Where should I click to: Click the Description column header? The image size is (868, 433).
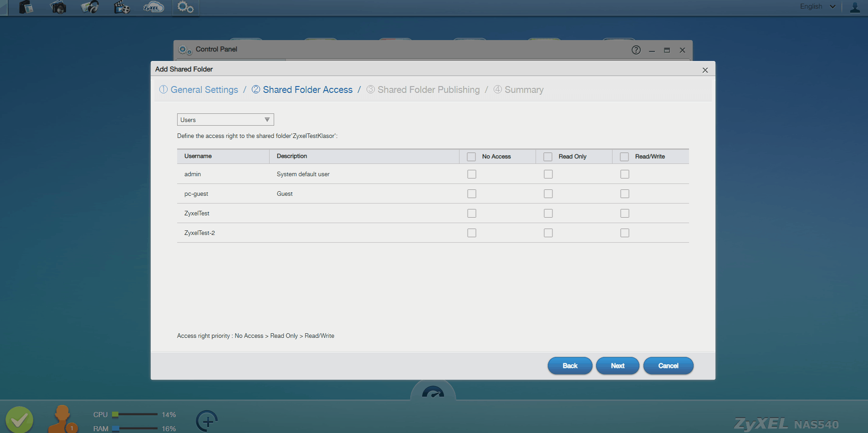[x=364, y=156]
